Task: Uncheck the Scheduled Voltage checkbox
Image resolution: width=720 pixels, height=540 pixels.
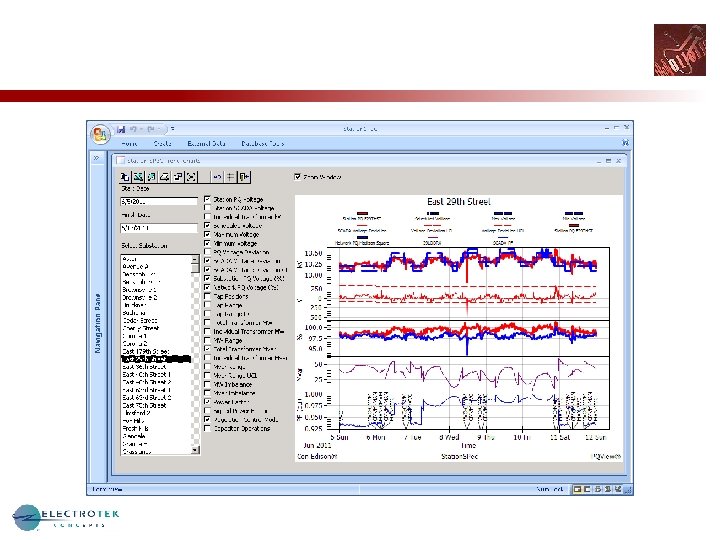Action: coord(207,225)
